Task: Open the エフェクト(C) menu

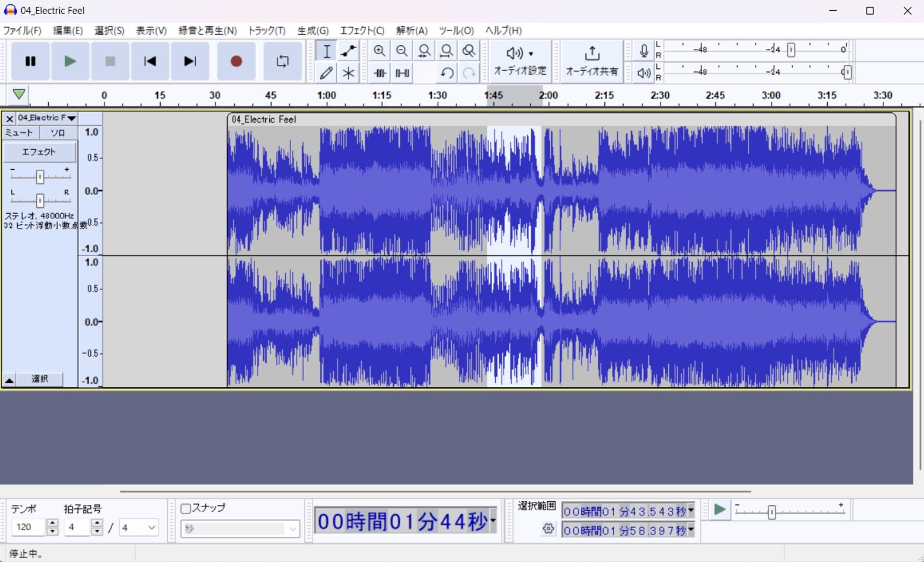Action: [362, 31]
